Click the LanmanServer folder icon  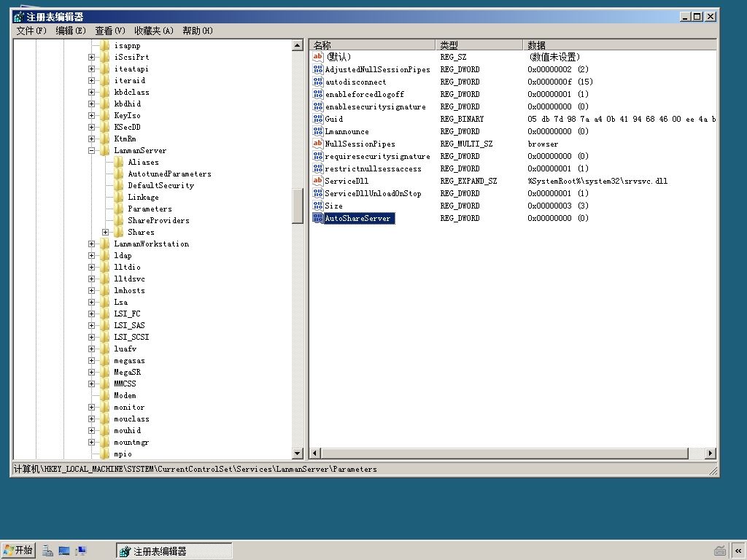(x=105, y=150)
